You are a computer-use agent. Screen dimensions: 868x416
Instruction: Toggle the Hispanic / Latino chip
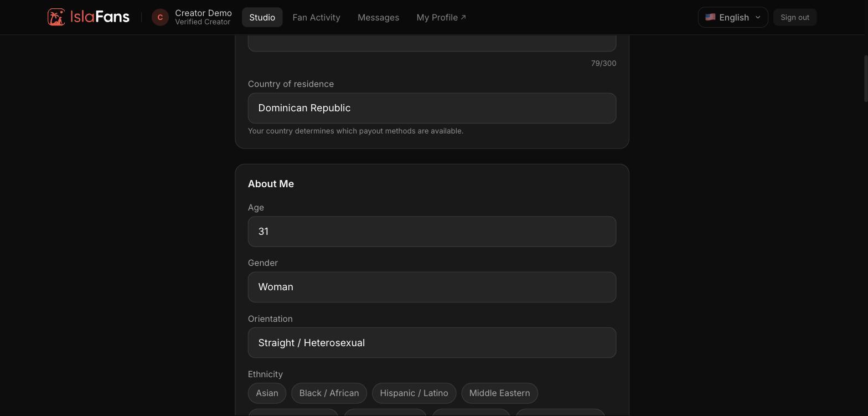414,393
